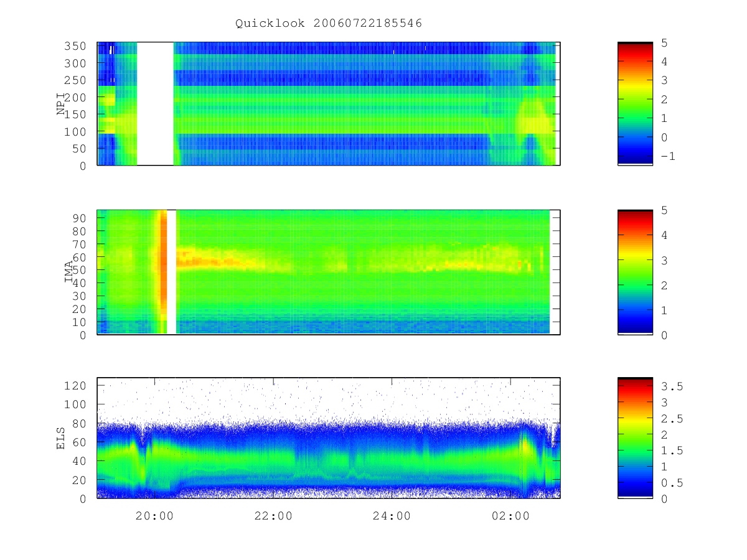The width and height of the screenshot is (747, 560).
Task: Click the plot title Quicklook 20060722185546
Action: click(329, 23)
